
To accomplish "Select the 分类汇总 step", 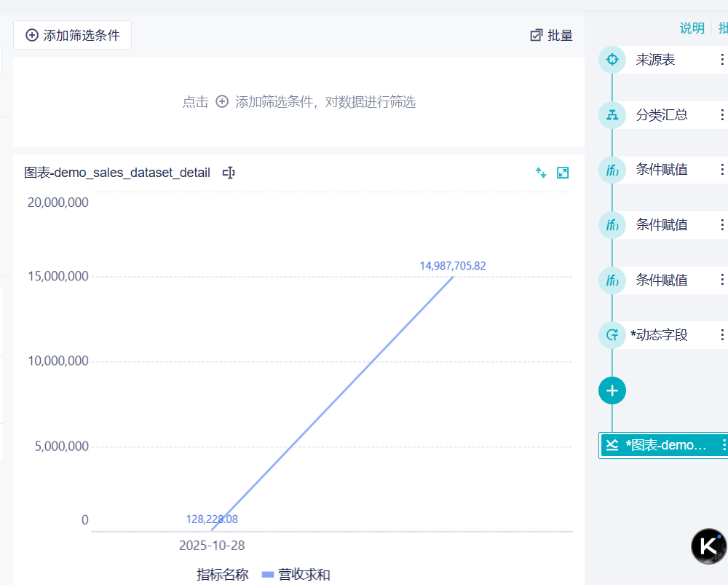I will click(x=664, y=115).
